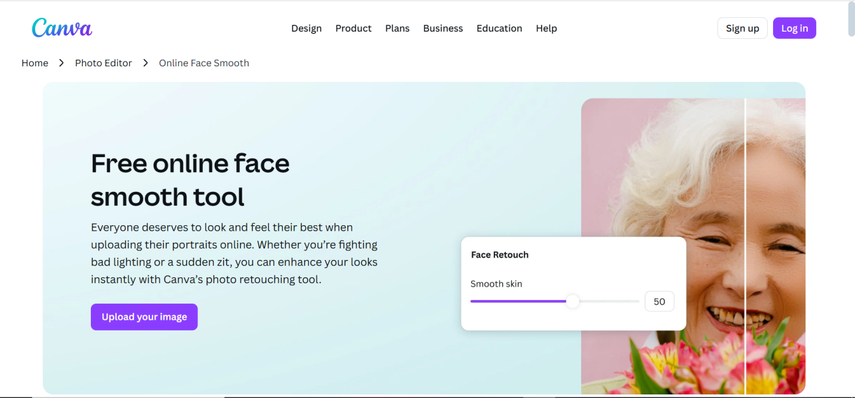Click the Smooth skin value field showing 50
The height and width of the screenshot is (398, 855).
pyautogui.click(x=659, y=301)
